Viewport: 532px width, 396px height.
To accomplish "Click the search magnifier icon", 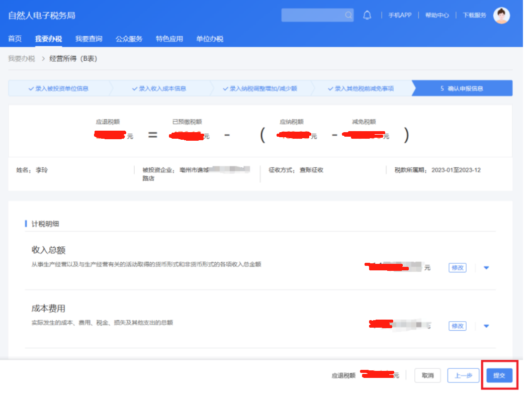I will [x=348, y=15].
